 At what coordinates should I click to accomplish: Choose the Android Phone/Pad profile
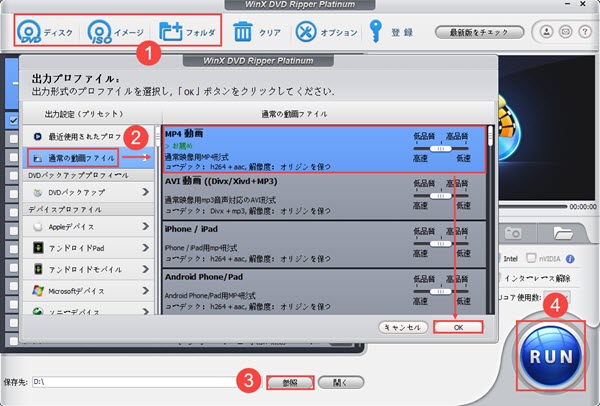(x=324, y=292)
